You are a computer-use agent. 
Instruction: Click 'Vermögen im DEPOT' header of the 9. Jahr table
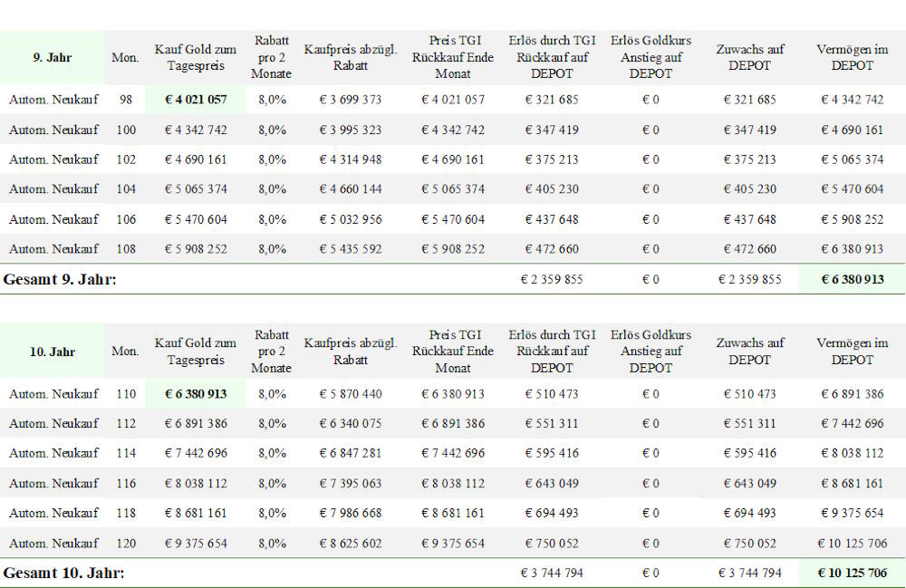click(x=853, y=57)
